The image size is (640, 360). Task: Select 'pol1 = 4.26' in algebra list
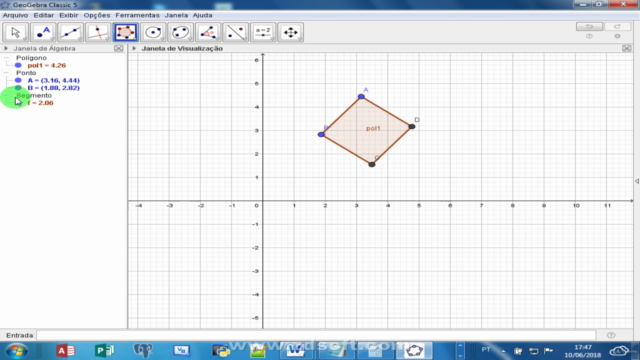(x=47, y=65)
